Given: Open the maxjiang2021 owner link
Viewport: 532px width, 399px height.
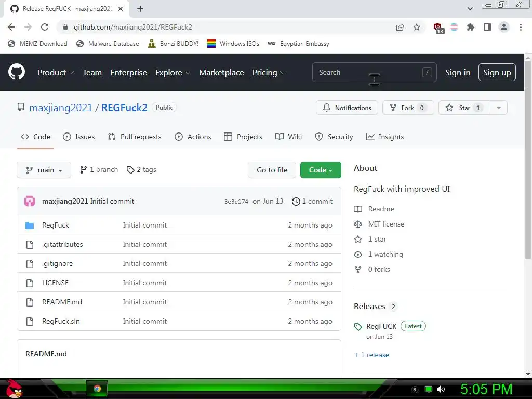Looking at the screenshot, I should 61,108.
